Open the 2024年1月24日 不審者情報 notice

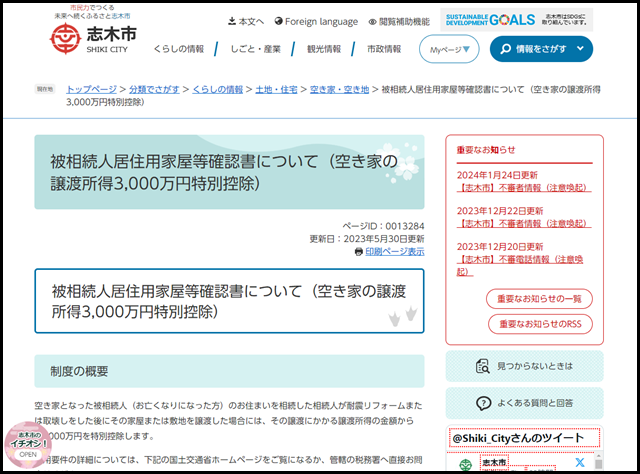click(x=524, y=188)
